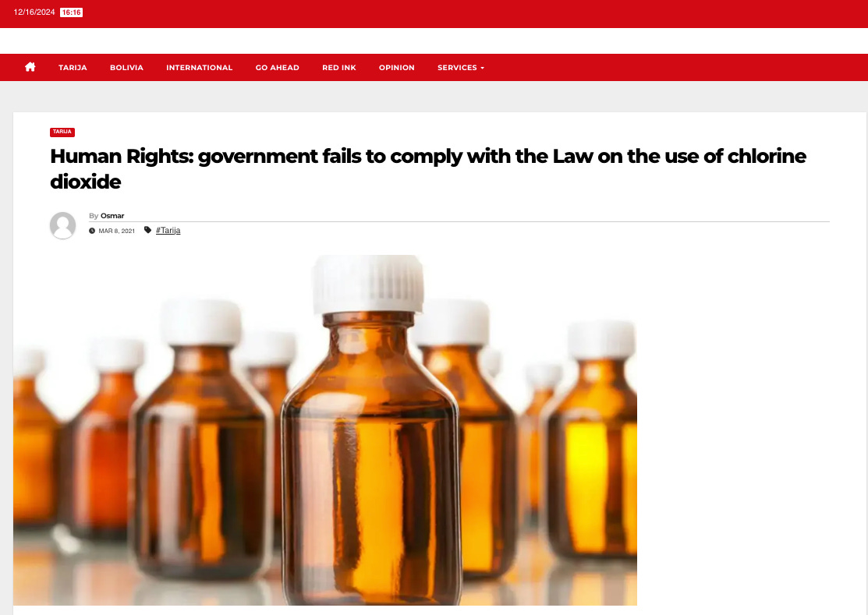Expand the Services dropdown menu
Image resolution: width=868 pixels, height=615 pixels.
461,68
